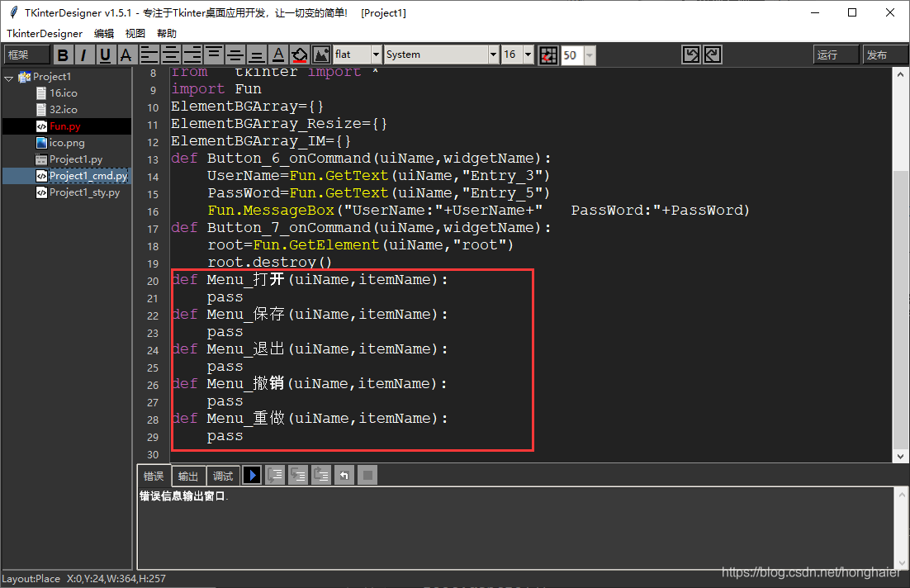Switch to the 调试 (Debug) tab
This screenshot has height=588, width=910.
(223, 477)
